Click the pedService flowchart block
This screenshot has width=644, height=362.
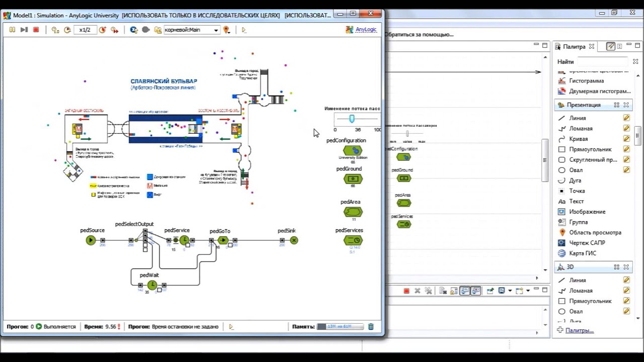pyautogui.click(x=184, y=240)
